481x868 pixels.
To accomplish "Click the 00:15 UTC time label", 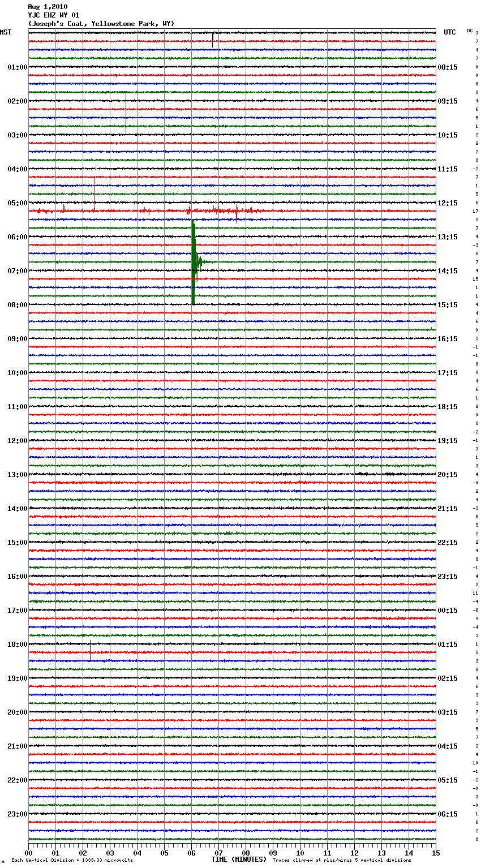I will (x=448, y=611).
